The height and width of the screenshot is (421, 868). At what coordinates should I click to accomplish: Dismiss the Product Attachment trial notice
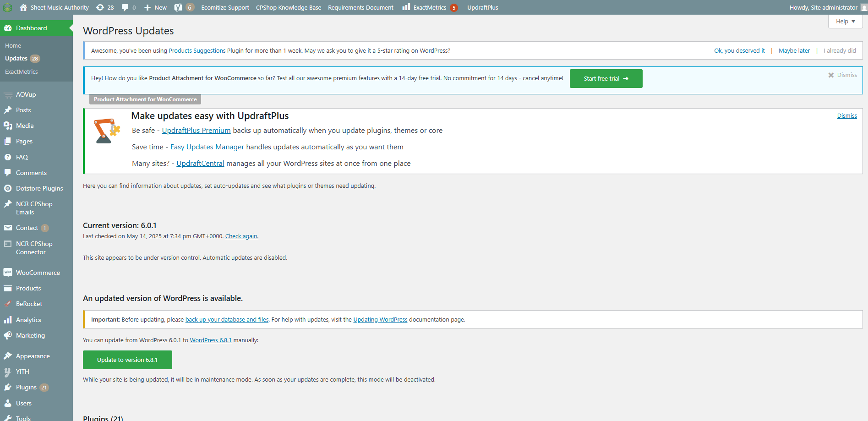[x=842, y=75]
